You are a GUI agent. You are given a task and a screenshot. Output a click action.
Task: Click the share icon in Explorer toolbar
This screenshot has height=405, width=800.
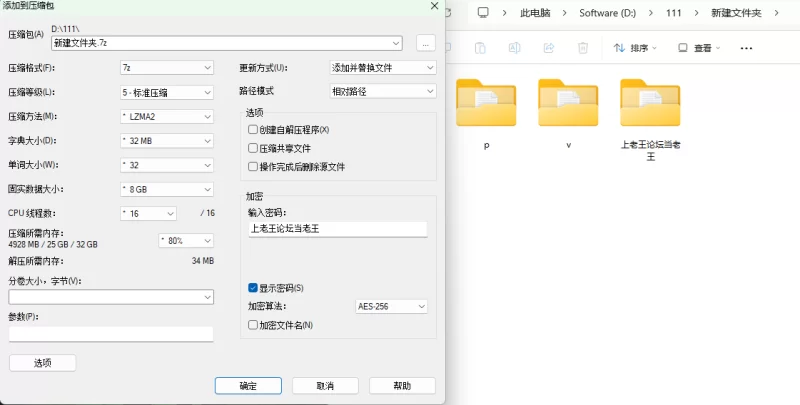pos(548,48)
